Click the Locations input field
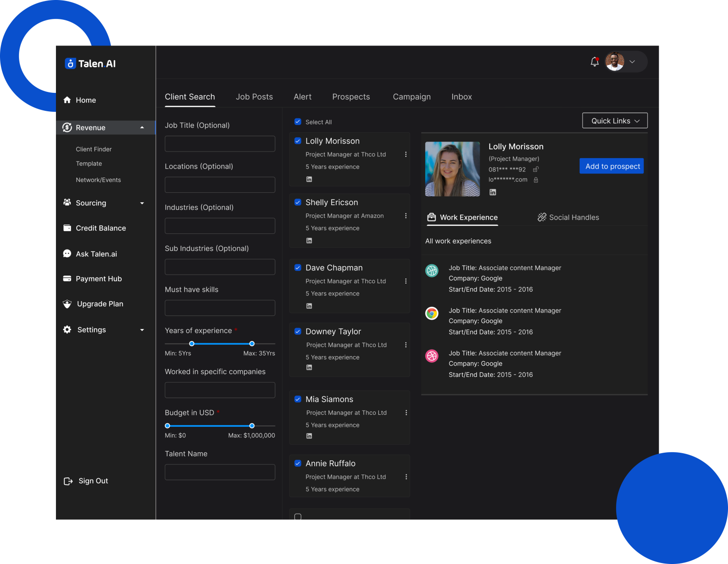728x564 pixels. 220,185
